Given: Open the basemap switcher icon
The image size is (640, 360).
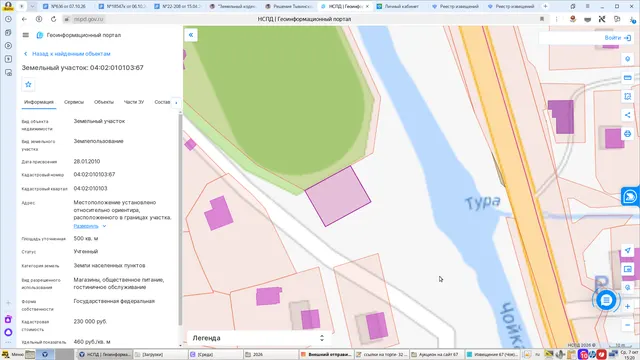Looking at the screenshot, I should pyautogui.click(x=628, y=269).
